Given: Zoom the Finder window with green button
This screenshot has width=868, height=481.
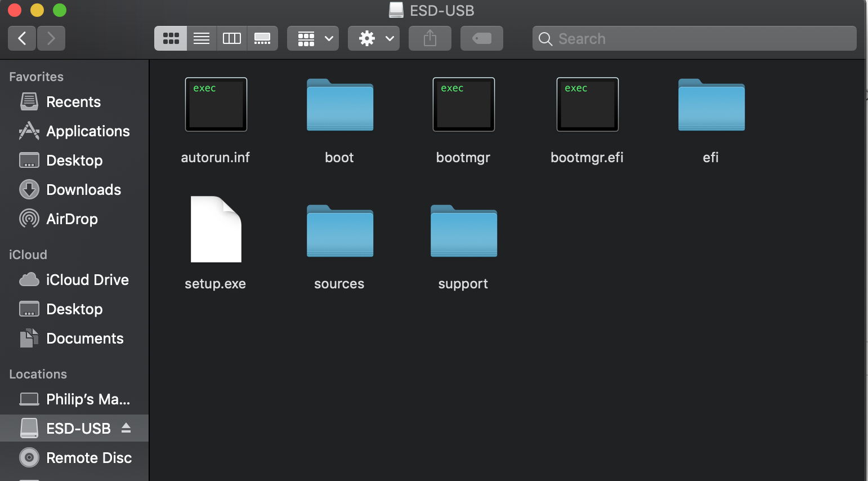Looking at the screenshot, I should point(60,10).
